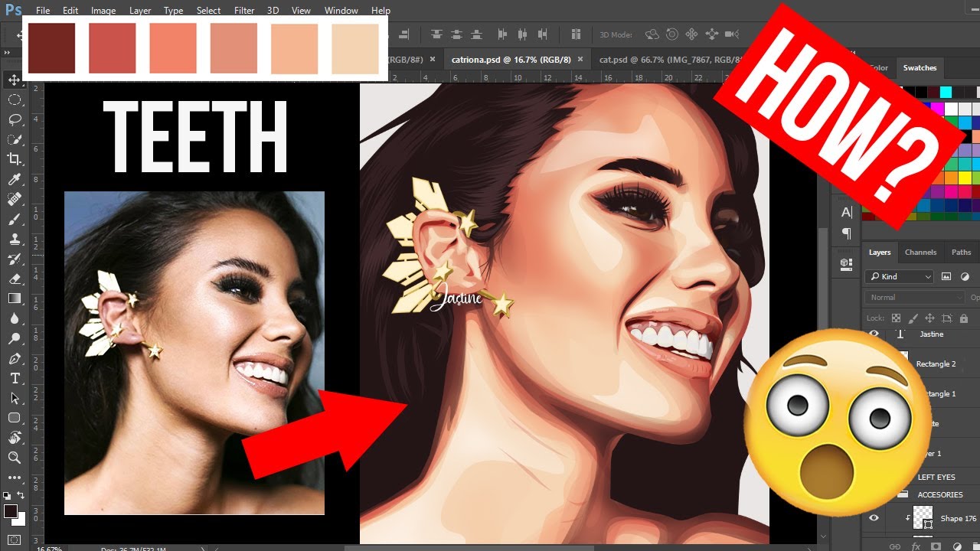Select the Horizontal Type tool

(14, 378)
